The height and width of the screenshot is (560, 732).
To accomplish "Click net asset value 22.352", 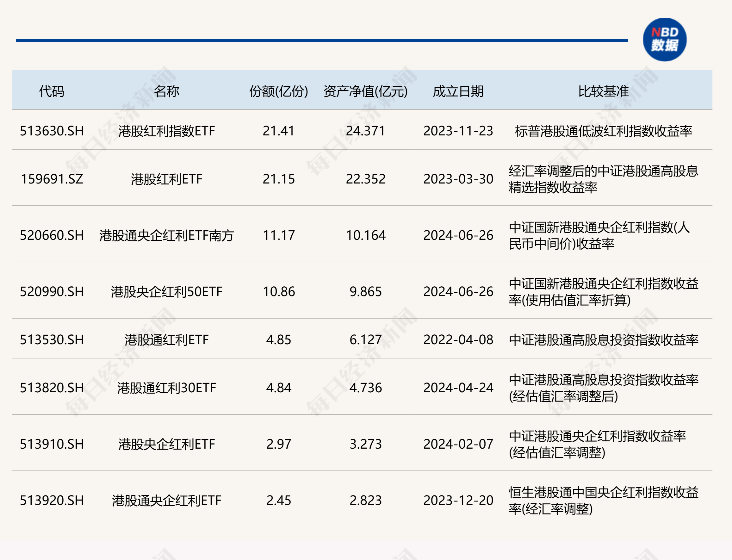I will click(366, 179).
